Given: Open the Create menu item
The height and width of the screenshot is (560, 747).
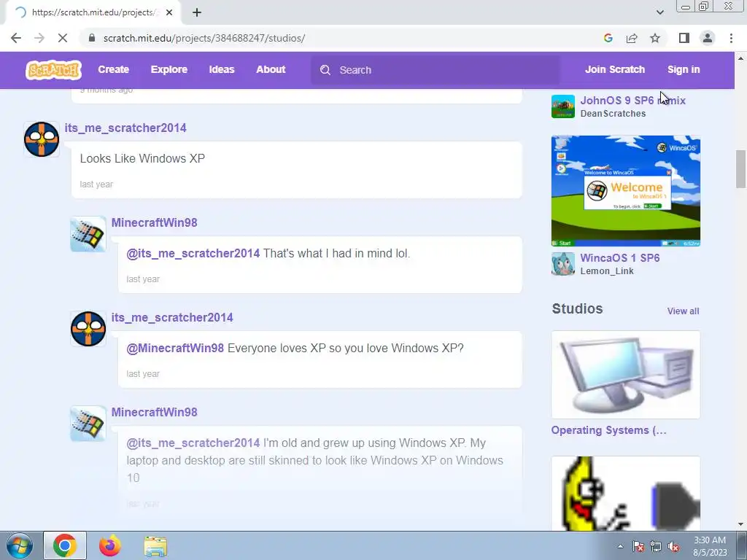Looking at the screenshot, I should click(x=113, y=69).
